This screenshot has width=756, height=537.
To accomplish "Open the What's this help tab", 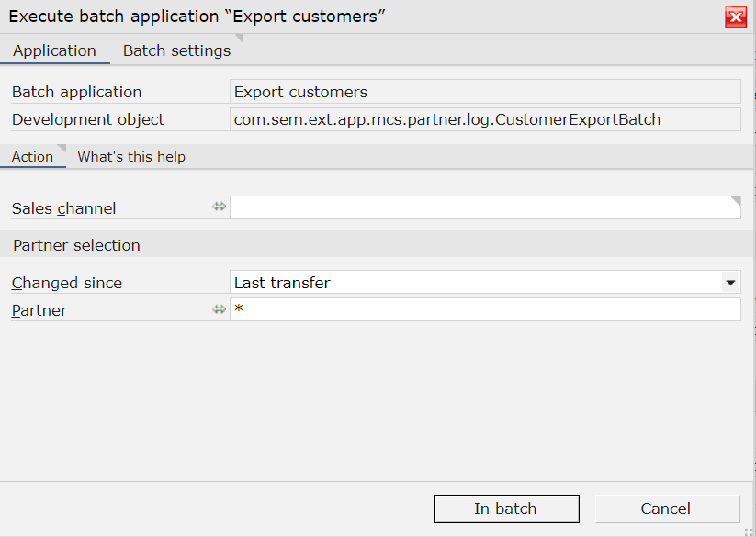I will click(131, 157).
